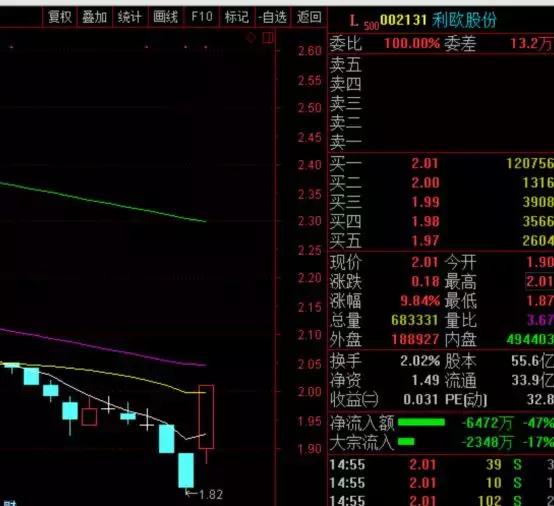The width and height of the screenshot is (554, 506).
Task: Click 收益(二) value 0.031
Action: click(420, 400)
